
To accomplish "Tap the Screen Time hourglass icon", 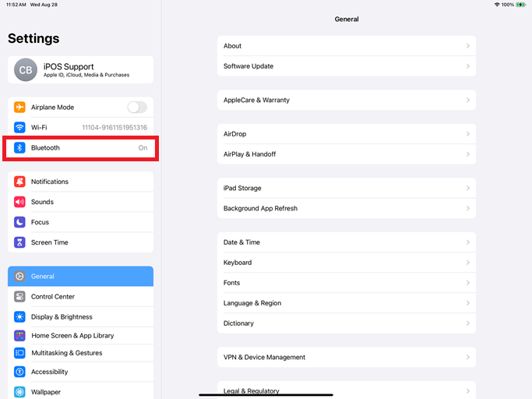I will (x=19, y=242).
